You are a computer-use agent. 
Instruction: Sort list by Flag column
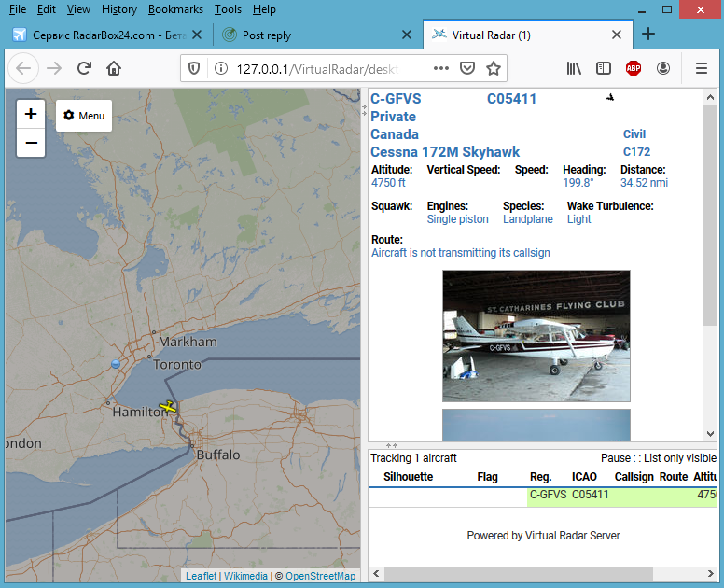tap(488, 477)
